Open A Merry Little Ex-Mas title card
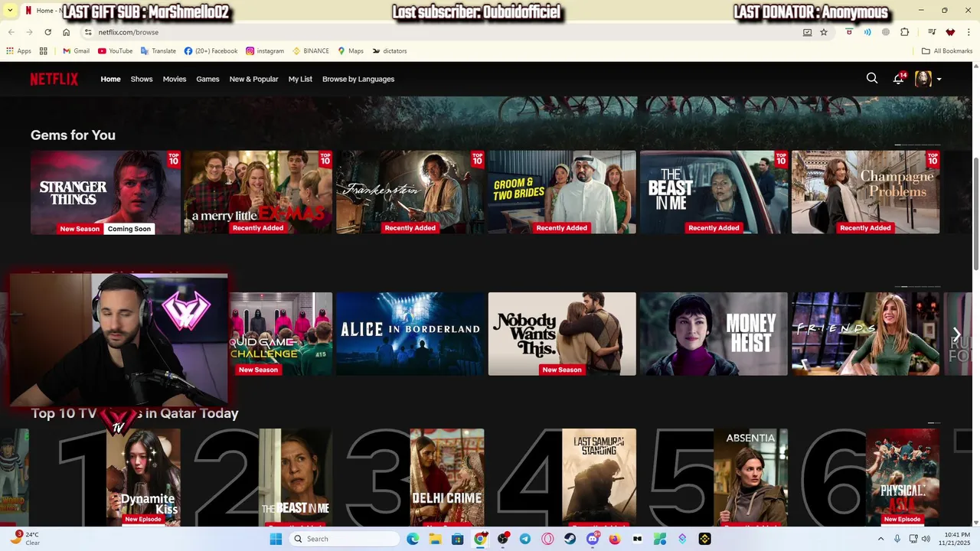 [x=258, y=192]
